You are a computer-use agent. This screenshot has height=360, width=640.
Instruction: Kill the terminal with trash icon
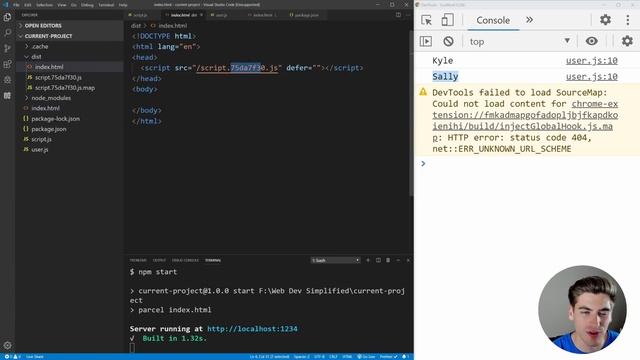(388, 260)
